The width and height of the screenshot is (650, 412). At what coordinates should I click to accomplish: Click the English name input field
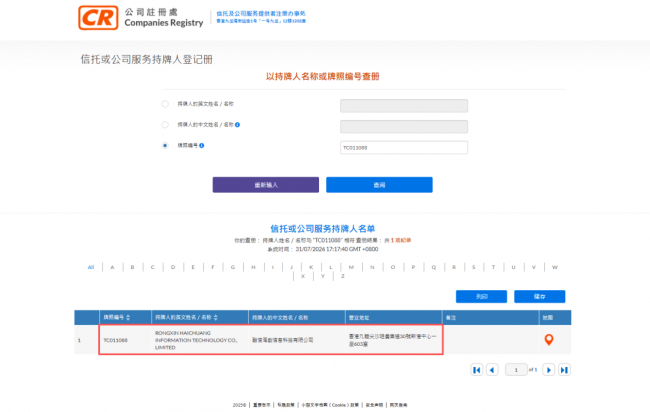coord(404,106)
